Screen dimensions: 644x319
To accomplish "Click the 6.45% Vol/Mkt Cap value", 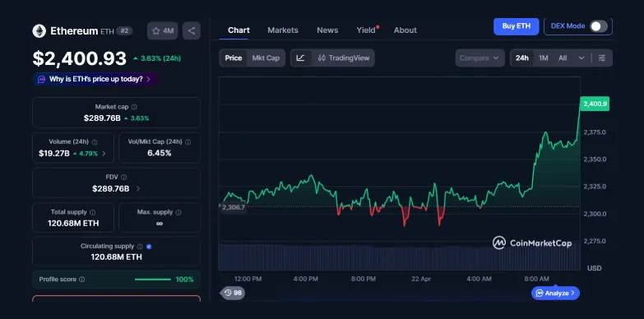I will tap(160, 153).
